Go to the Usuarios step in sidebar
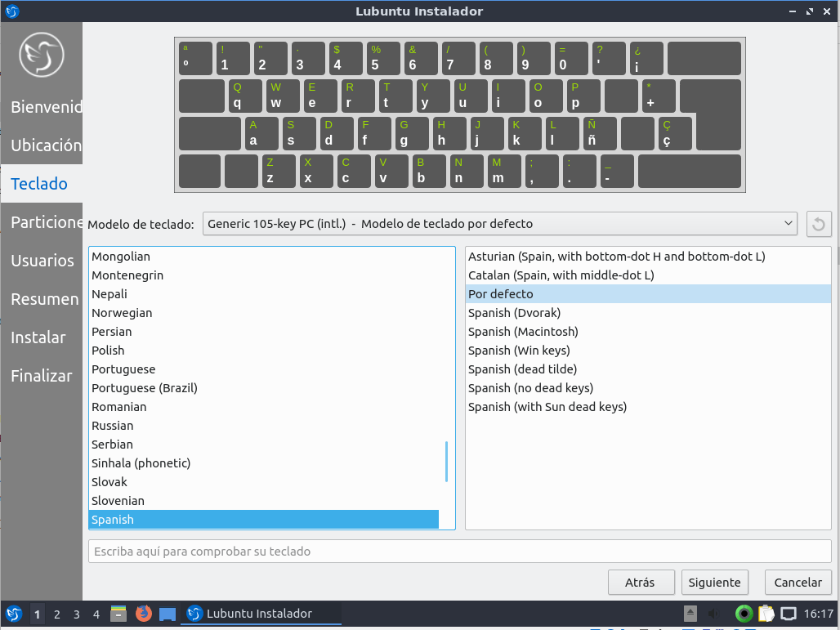This screenshot has height=630, width=840. coord(42,261)
